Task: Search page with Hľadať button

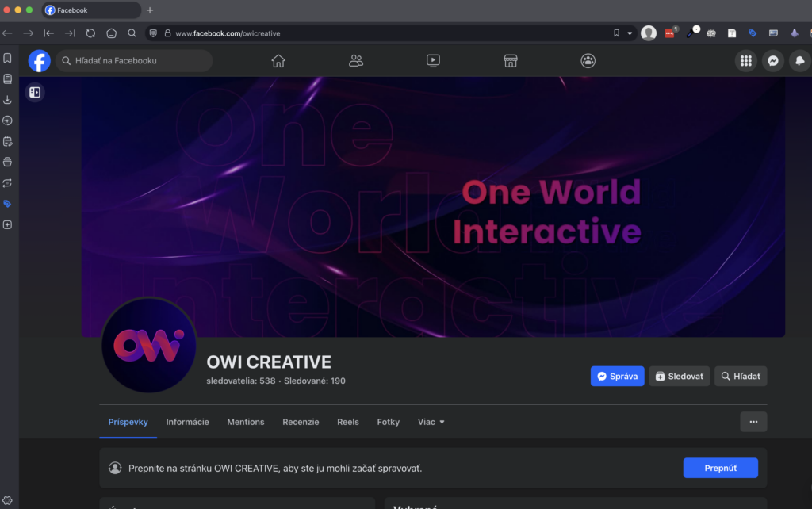Action: pyautogui.click(x=741, y=377)
